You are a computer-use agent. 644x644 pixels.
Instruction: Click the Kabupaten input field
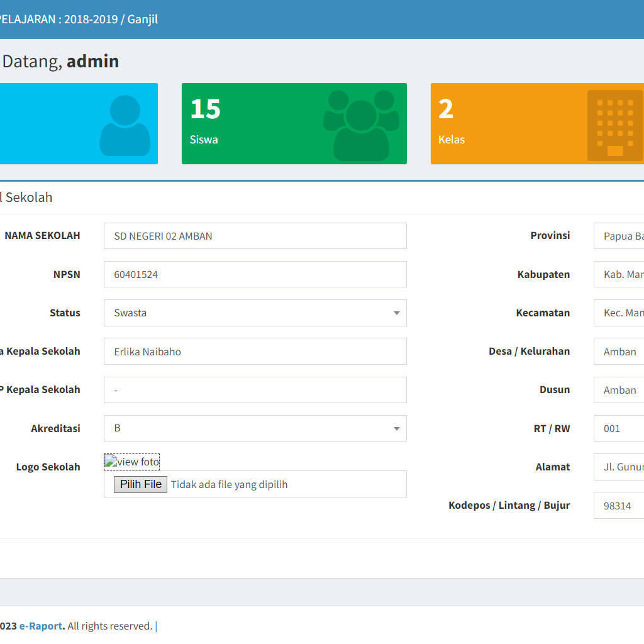pos(619,274)
